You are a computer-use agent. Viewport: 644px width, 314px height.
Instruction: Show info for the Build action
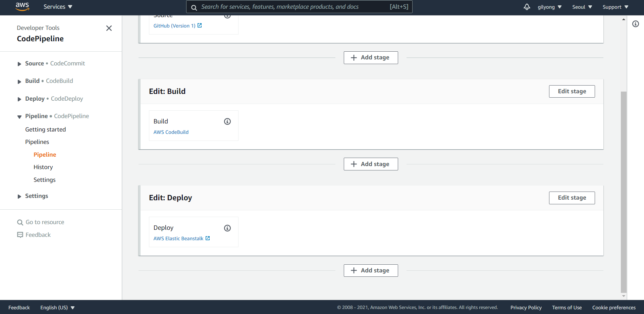click(227, 121)
